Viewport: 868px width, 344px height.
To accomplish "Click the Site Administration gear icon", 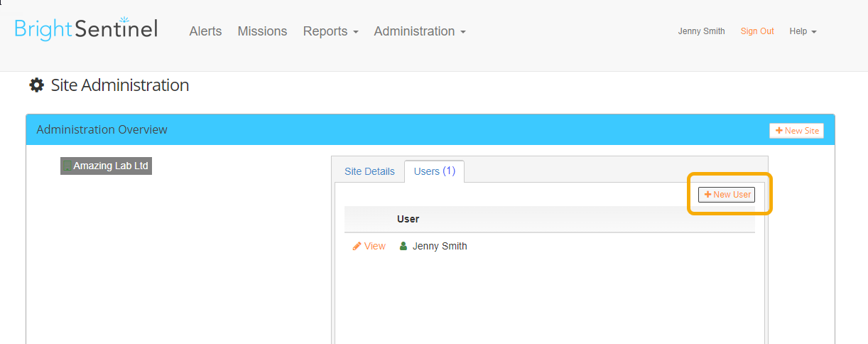I will (36, 85).
